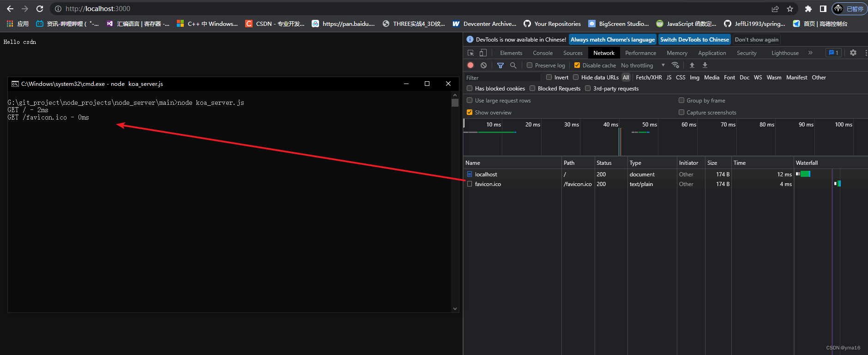Open the apps shortcut in the bookmarks bar
Screen dimensions: 868x355
(18, 24)
